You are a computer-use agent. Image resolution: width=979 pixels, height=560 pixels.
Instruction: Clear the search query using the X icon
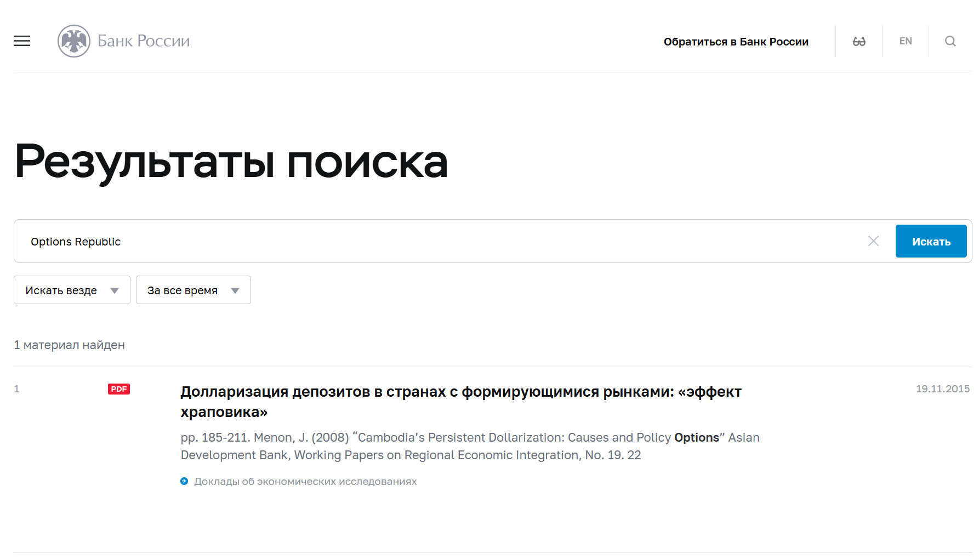[873, 241]
